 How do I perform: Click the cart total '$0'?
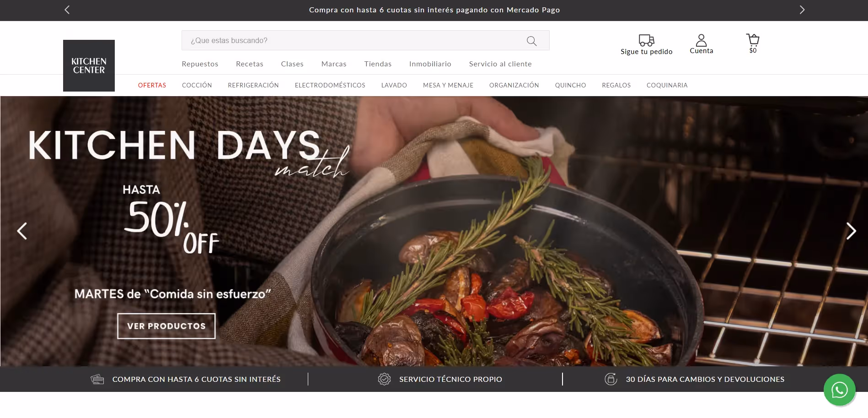click(753, 50)
